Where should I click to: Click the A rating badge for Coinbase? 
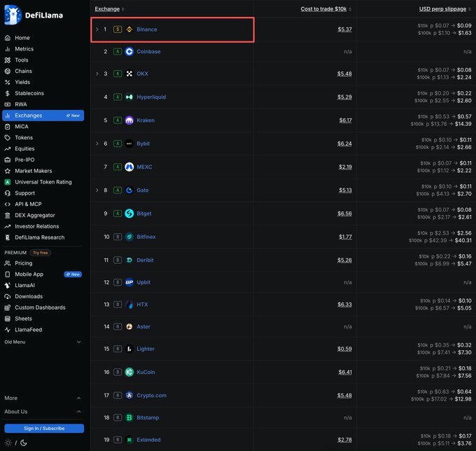[118, 52]
